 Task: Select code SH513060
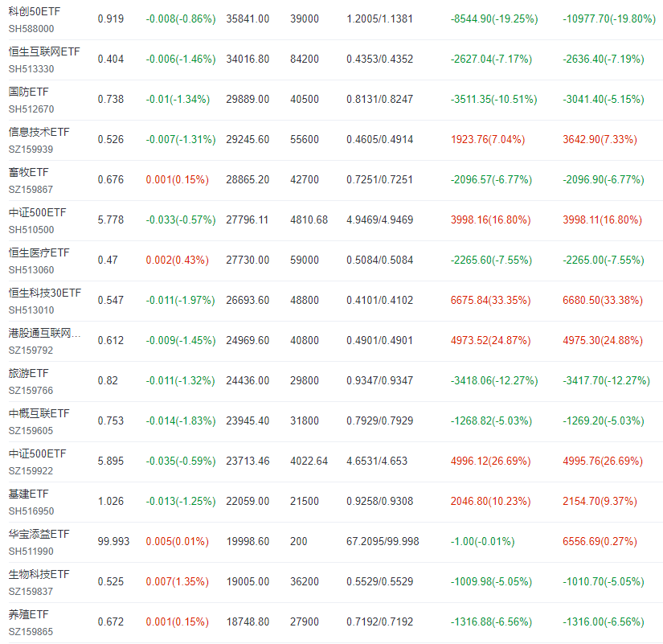pyautogui.click(x=31, y=270)
